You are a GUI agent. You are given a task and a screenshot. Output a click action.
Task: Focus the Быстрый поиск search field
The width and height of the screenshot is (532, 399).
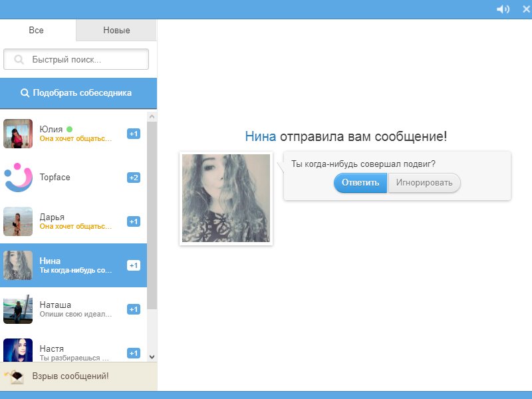tap(76, 59)
